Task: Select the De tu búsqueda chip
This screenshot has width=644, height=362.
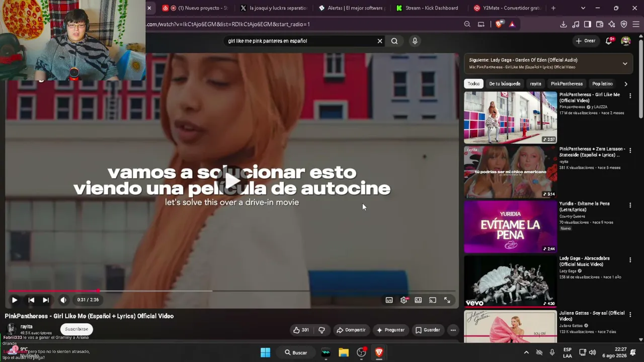Action: tap(505, 84)
